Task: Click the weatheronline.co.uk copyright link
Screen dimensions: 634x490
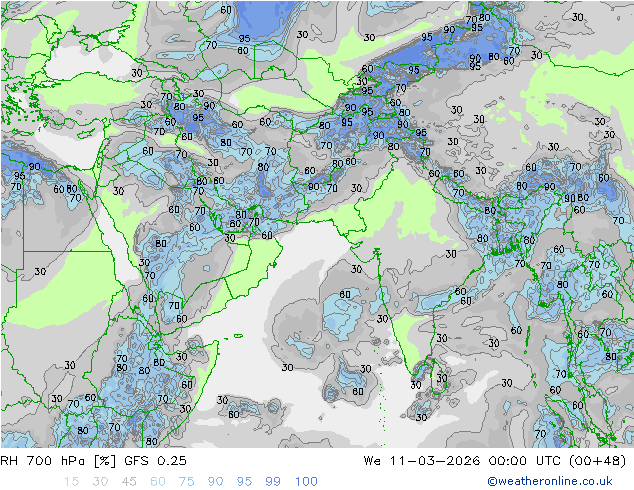Action: click(550, 481)
